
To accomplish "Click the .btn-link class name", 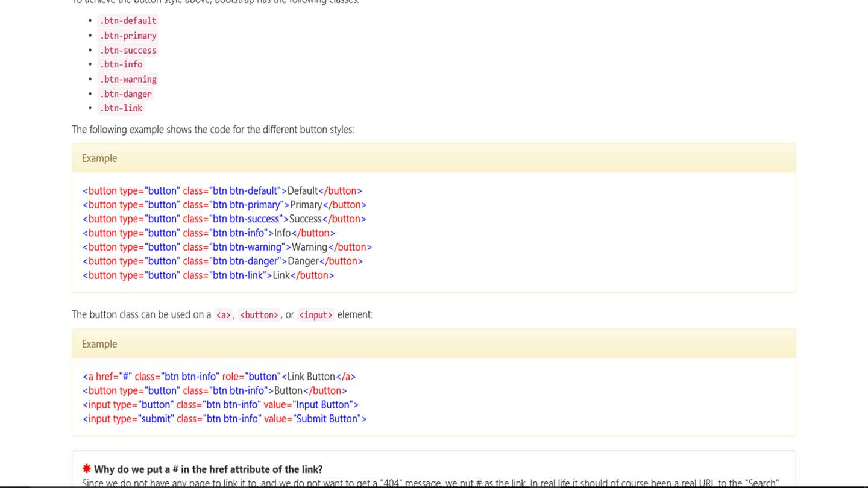I will point(121,108).
